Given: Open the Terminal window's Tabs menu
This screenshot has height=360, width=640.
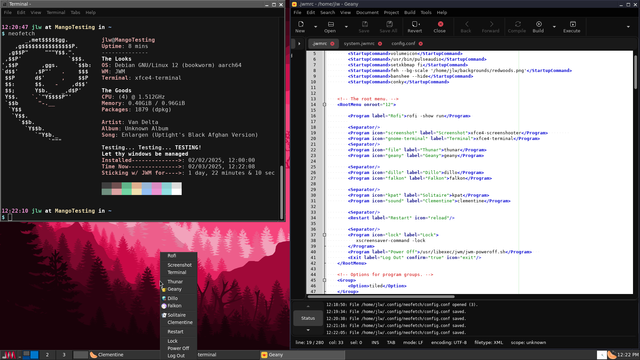Looking at the screenshot, I should pos(75,13).
